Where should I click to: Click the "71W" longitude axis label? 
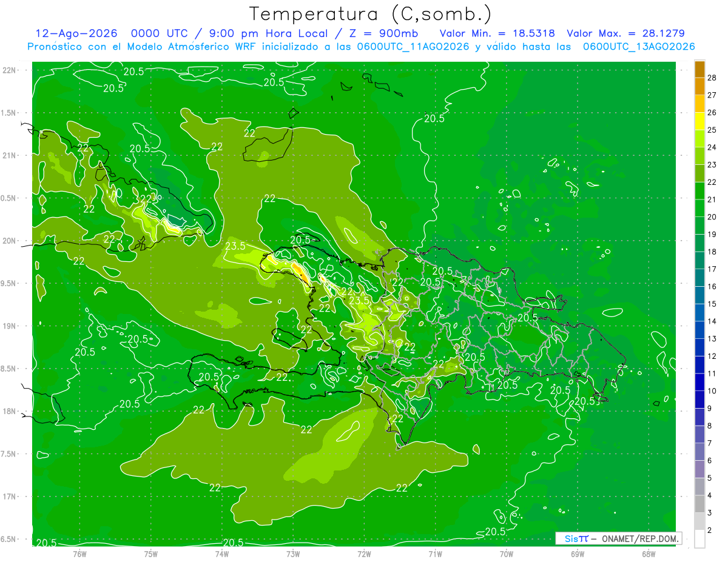point(435,554)
